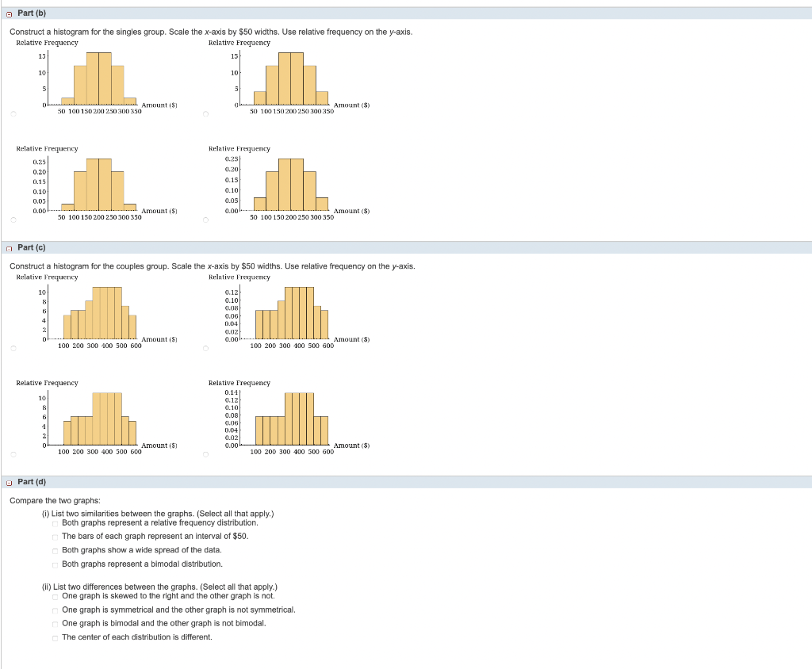812x669 pixels.
Task: Select the first histogram option in Part (b)
Action: tap(13, 114)
